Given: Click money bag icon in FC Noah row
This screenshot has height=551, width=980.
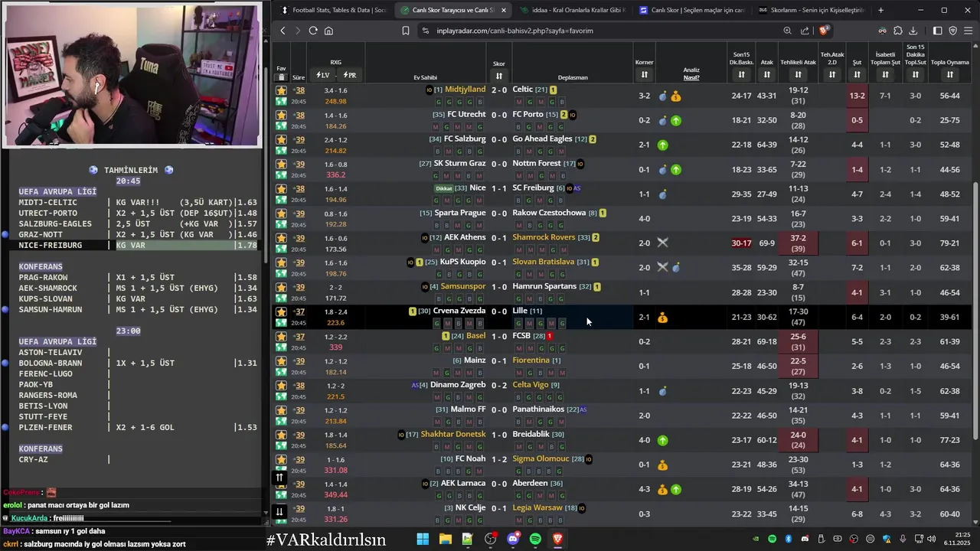Looking at the screenshot, I should [x=663, y=465].
